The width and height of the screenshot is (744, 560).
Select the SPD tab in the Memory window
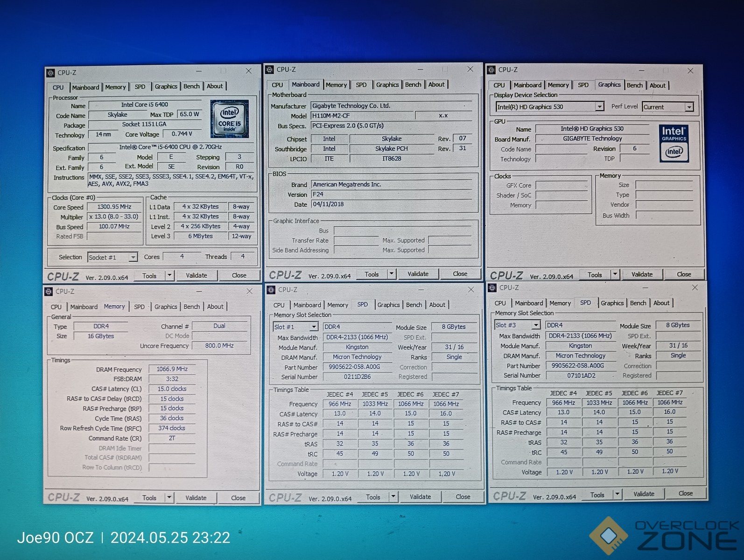[139, 307]
